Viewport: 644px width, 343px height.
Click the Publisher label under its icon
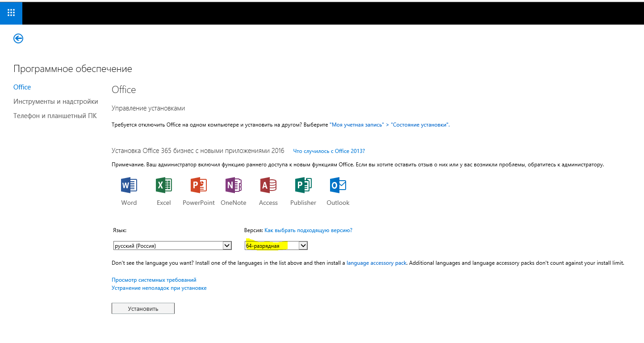pos(303,203)
